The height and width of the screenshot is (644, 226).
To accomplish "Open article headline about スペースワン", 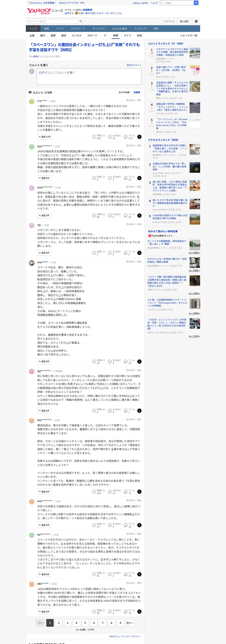I will coord(84,47).
